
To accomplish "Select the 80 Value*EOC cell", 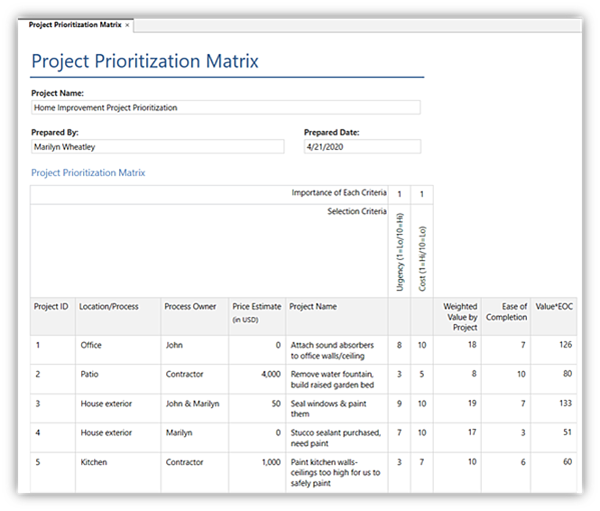I will (x=554, y=379).
